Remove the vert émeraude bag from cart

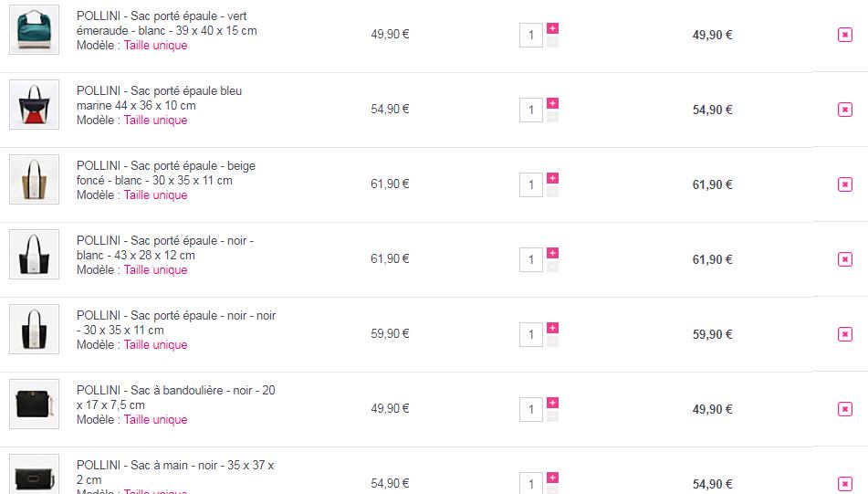pyautogui.click(x=844, y=35)
